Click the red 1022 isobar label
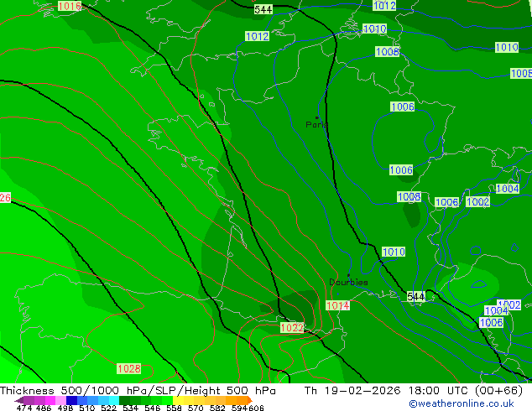 (x=292, y=328)
